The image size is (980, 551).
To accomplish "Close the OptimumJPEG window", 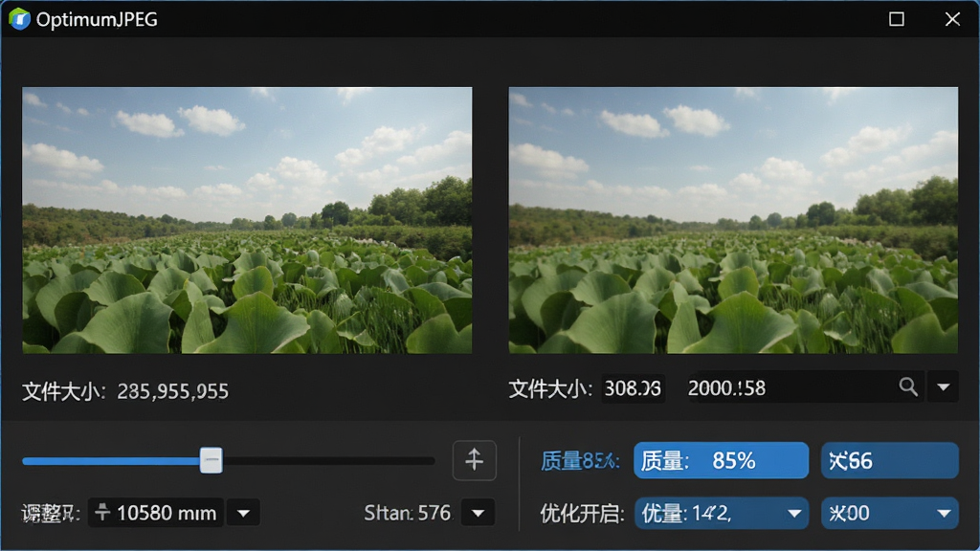I will pos(952,19).
